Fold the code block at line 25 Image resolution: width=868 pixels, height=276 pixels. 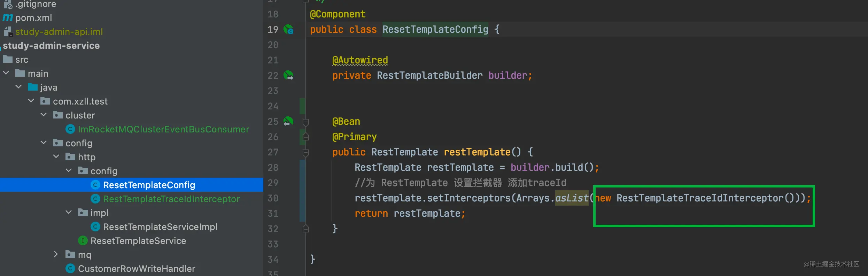[x=306, y=122]
